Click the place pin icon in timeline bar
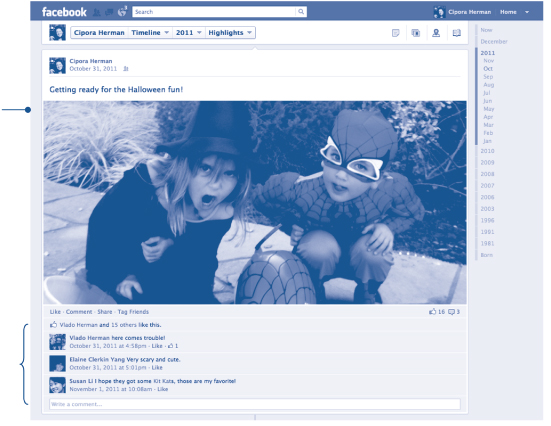This screenshot has width=551, height=426. point(436,33)
